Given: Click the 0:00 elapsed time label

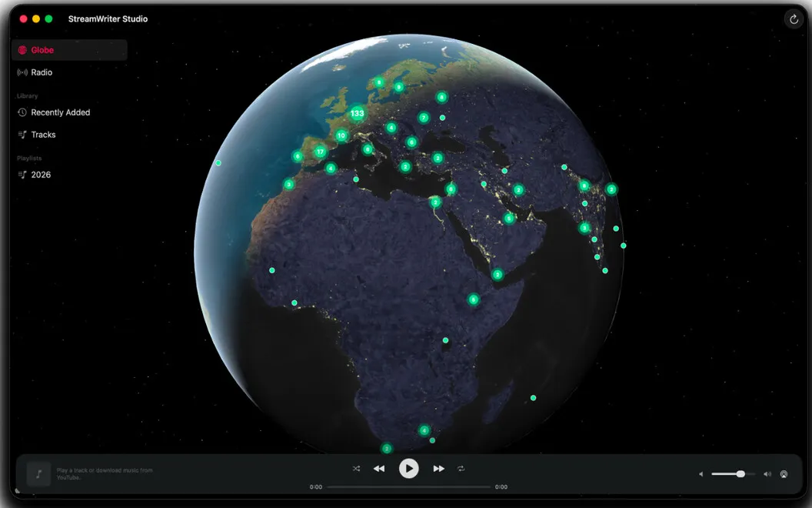Looking at the screenshot, I should coord(316,487).
